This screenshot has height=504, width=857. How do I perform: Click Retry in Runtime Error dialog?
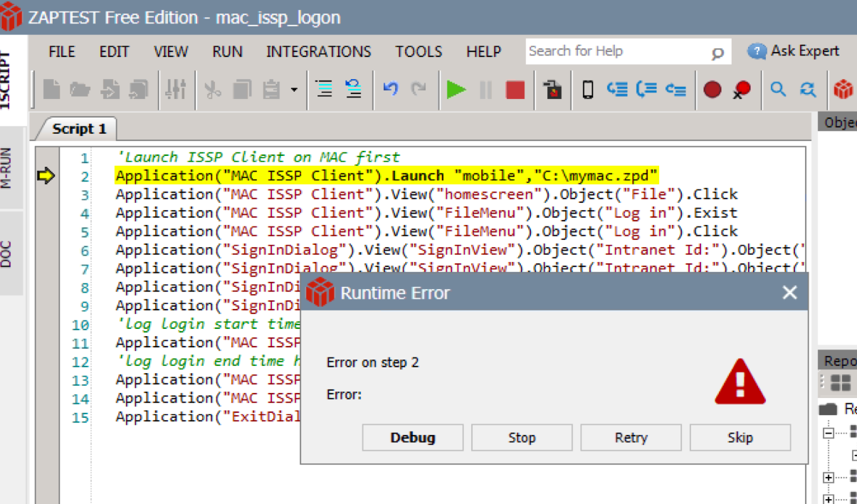(x=631, y=438)
